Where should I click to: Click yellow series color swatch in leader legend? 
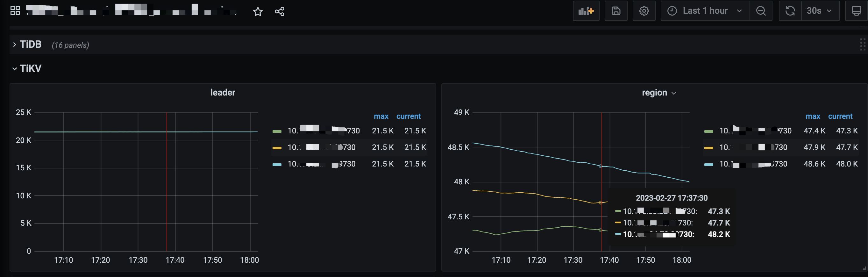(x=277, y=148)
